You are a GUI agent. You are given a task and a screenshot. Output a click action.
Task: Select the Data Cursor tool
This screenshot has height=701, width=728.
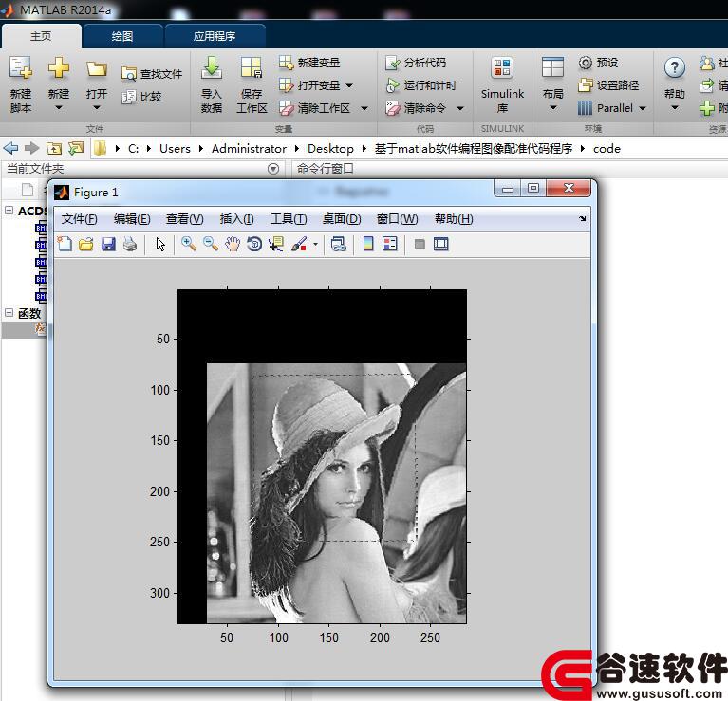tap(276, 244)
